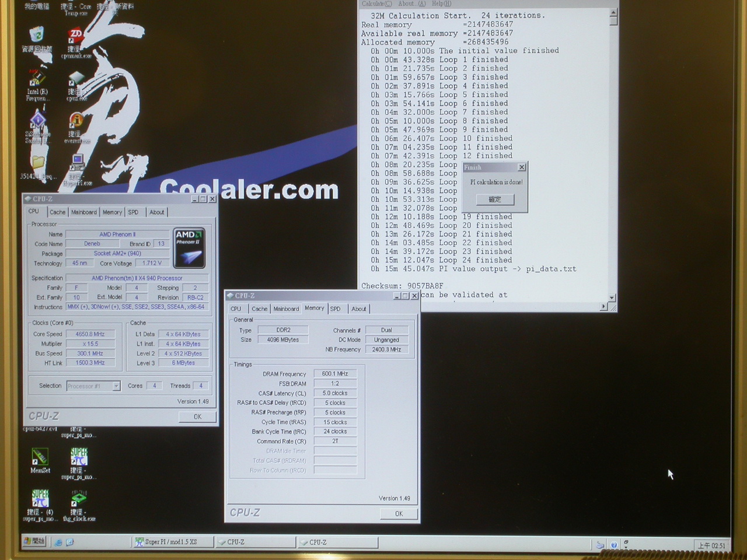Click the help question mark tray icon

coord(614,545)
